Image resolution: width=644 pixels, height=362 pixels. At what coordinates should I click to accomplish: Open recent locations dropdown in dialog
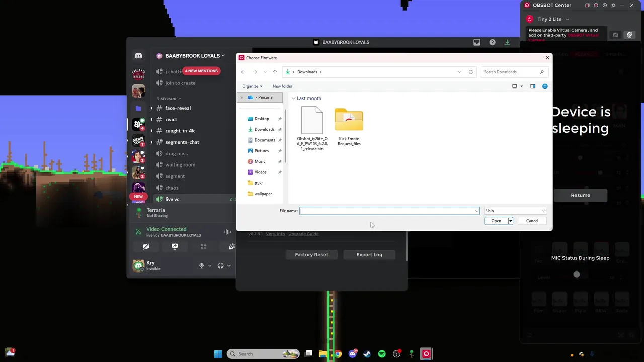[265, 72]
